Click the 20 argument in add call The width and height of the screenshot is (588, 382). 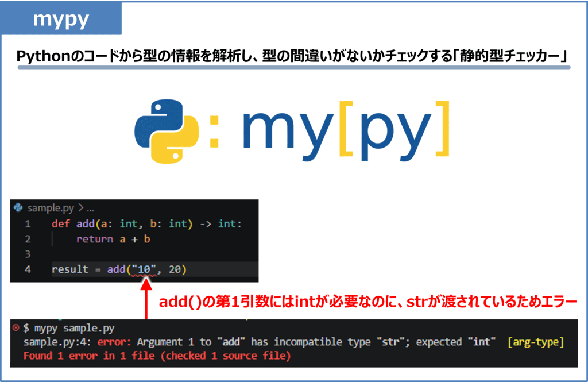pyautogui.click(x=175, y=269)
